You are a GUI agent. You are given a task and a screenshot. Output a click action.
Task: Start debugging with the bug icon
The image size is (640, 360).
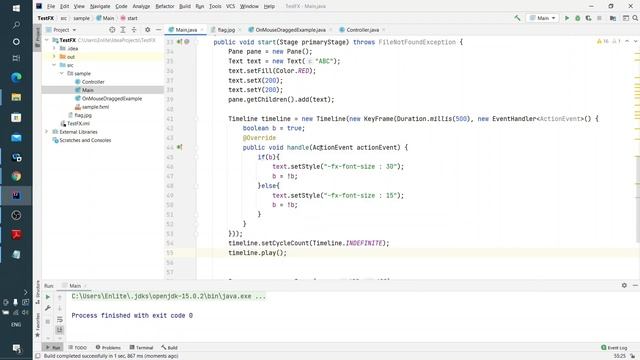click(x=578, y=18)
